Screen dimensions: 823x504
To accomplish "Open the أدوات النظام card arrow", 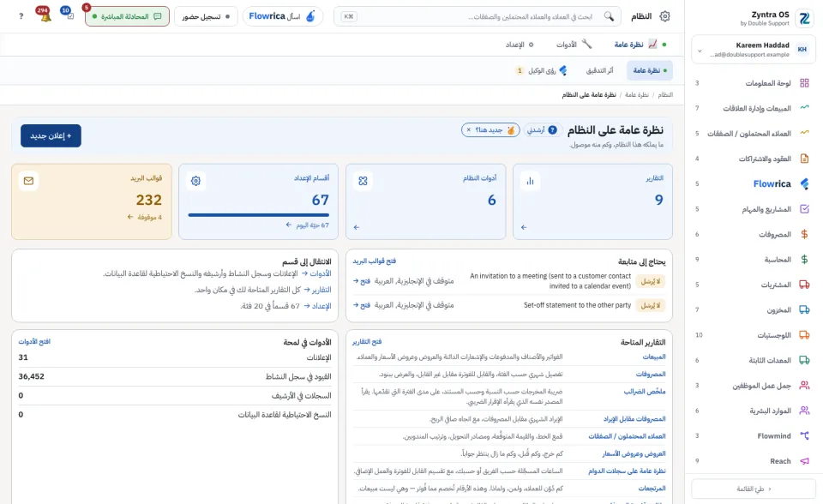I will click(x=357, y=227).
